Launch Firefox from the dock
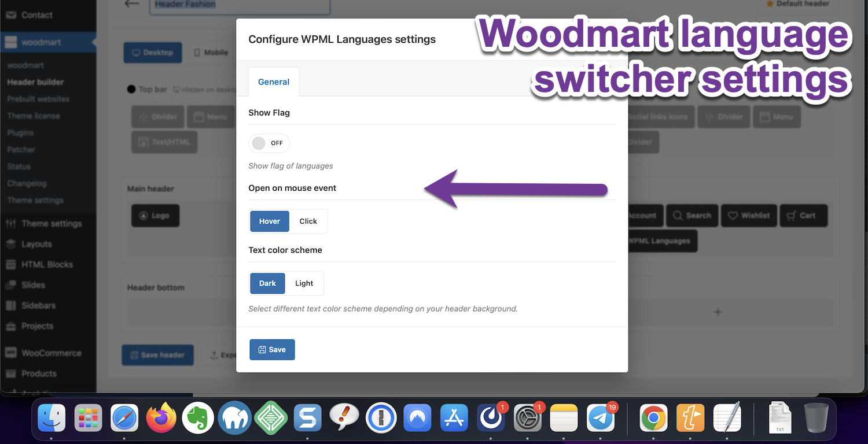868x444 pixels. point(161,418)
